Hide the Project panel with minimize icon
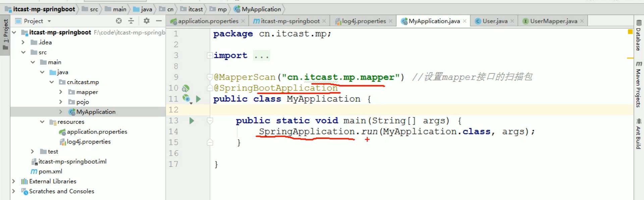Image resolution: width=644 pixels, height=200 pixels. (x=159, y=21)
